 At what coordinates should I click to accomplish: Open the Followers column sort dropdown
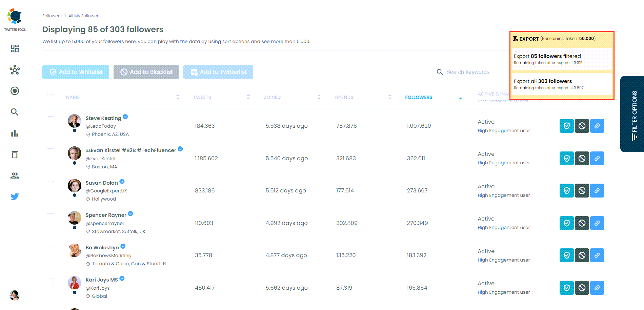460,98
